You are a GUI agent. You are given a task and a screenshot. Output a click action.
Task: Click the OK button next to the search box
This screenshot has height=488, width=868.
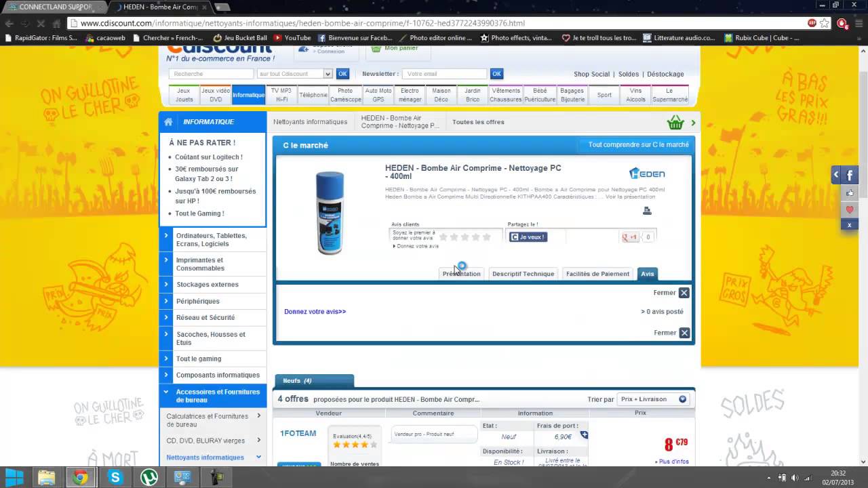coord(342,74)
